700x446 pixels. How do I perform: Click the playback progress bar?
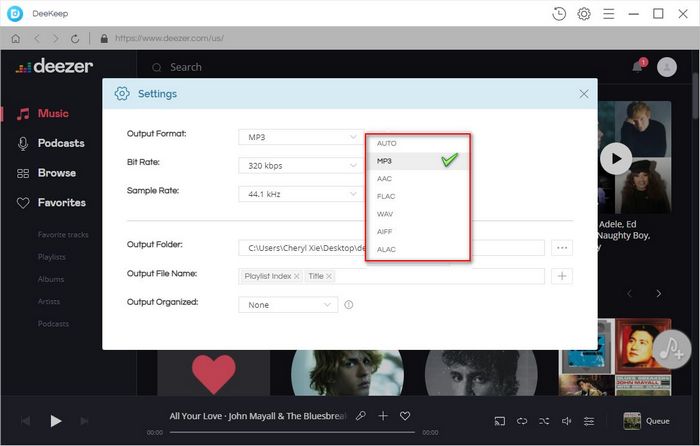click(292, 432)
